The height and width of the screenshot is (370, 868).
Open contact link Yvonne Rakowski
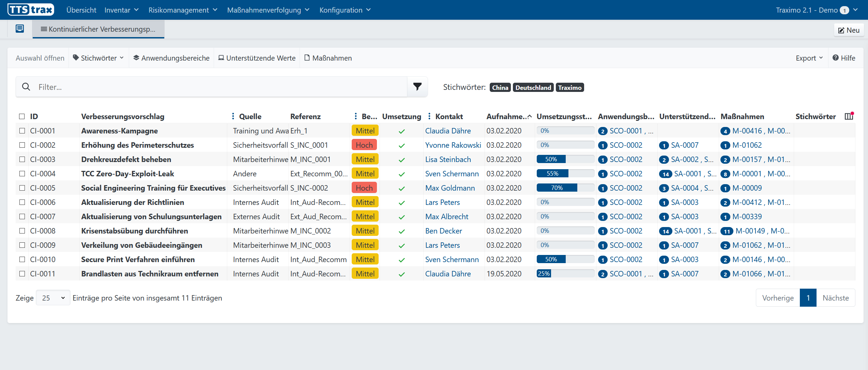[453, 145]
